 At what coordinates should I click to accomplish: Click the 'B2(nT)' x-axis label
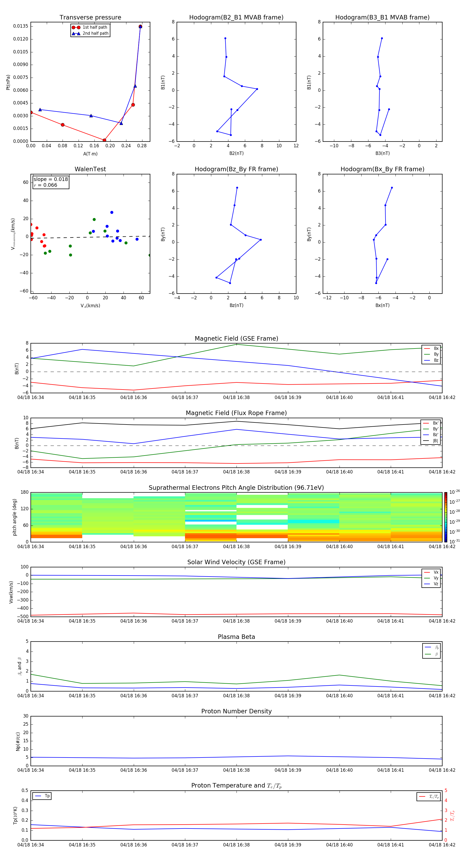pyautogui.click(x=236, y=153)
